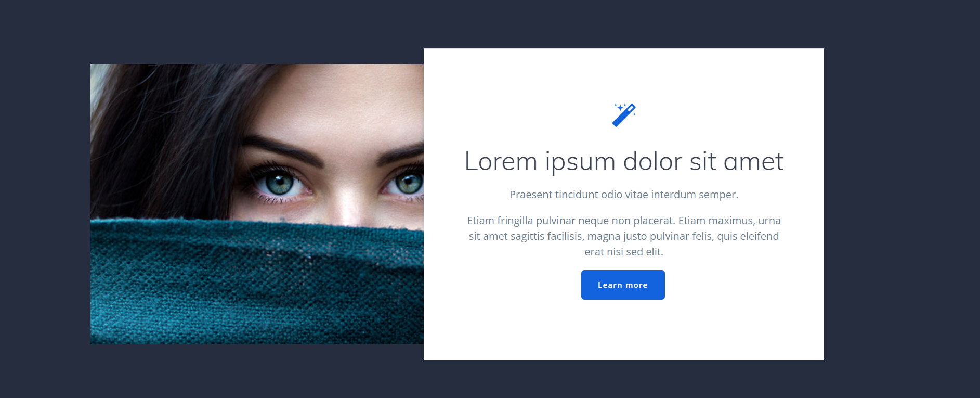Click the Learn more button
This screenshot has width=980, height=398.
coord(623,285)
